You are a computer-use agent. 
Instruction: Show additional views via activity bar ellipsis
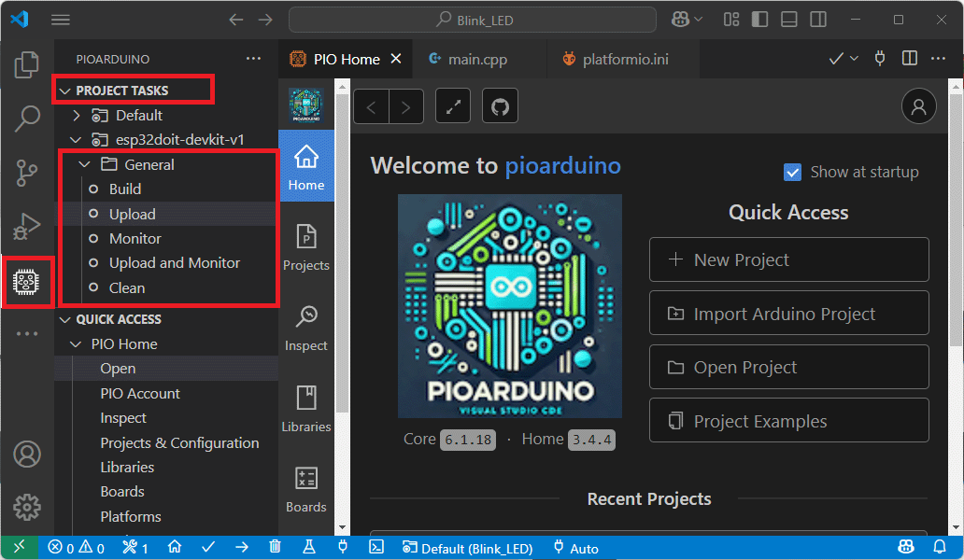pos(27,333)
